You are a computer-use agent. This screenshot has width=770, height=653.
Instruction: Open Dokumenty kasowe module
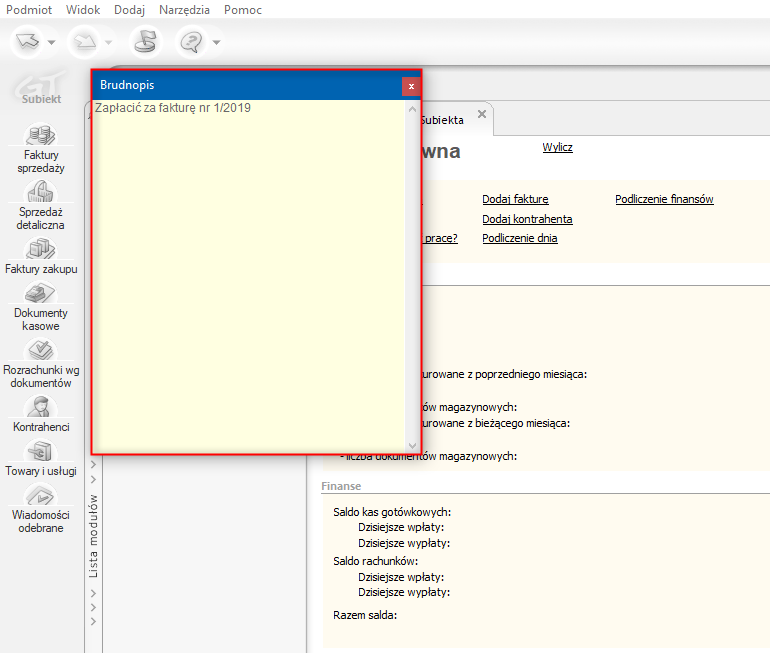(x=41, y=306)
